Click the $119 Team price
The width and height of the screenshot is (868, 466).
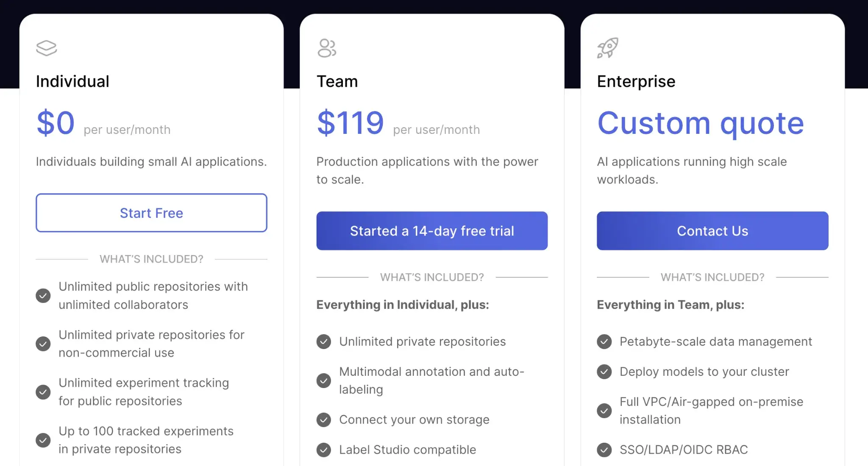point(351,123)
